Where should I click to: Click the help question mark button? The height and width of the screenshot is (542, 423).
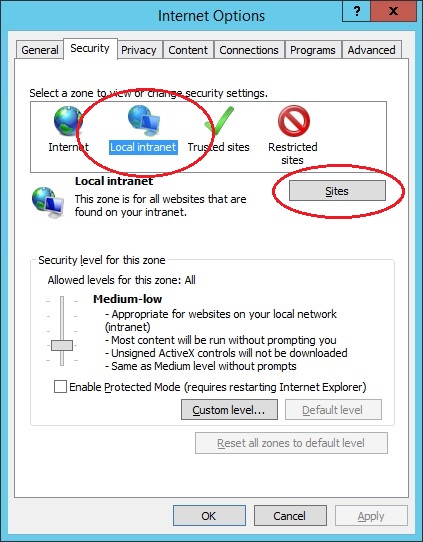(x=356, y=11)
